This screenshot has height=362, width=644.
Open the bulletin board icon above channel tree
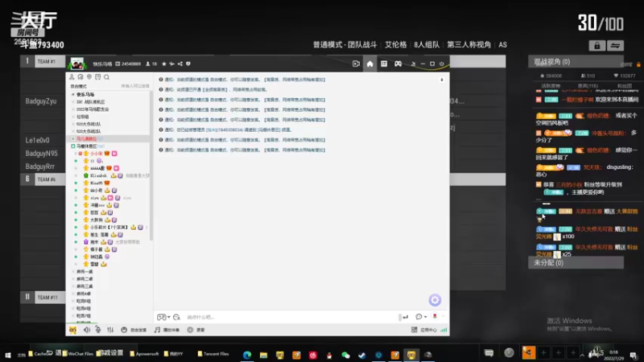tap(97, 77)
